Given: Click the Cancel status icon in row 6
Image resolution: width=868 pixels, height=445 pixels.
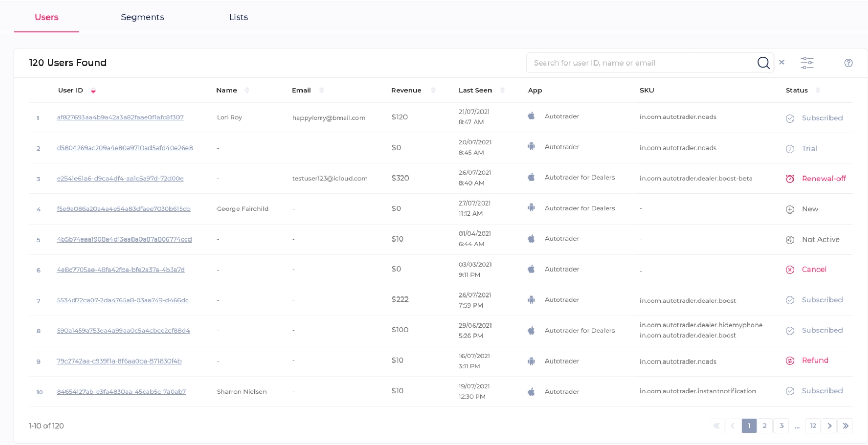Looking at the screenshot, I should click(x=790, y=270).
